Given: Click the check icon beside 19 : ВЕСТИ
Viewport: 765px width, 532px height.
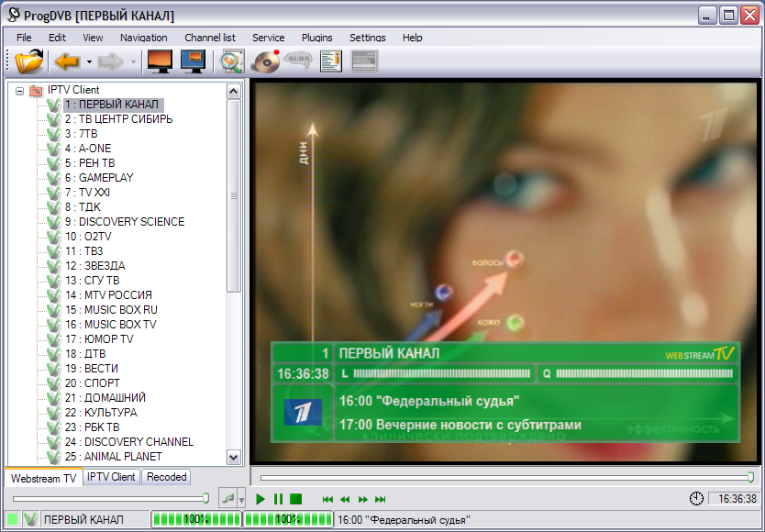Looking at the screenshot, I should (54, 369).
